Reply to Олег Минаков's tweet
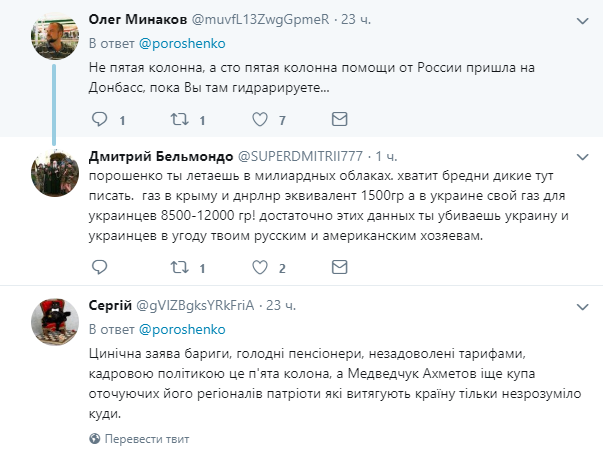Image resolution: width=603 pixels, height=449 pixels. (x=99, y=120)
